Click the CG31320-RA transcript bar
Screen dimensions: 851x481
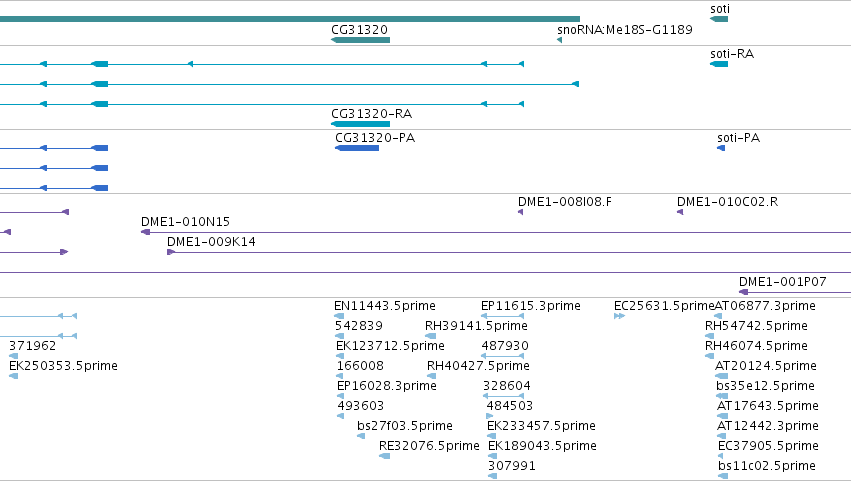(x=360, y=124)
